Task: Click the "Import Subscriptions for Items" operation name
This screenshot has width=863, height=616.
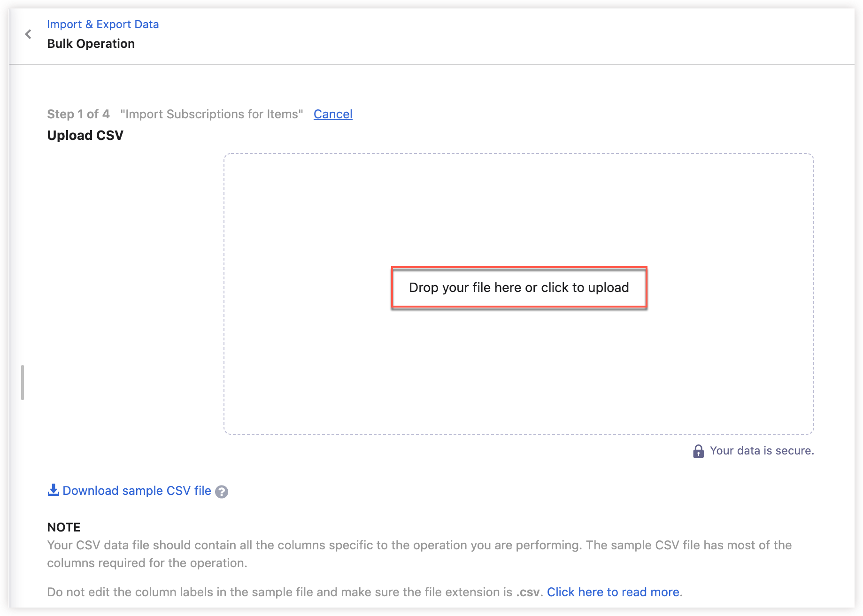Action: pyautogui.click(x=211, y=114)
